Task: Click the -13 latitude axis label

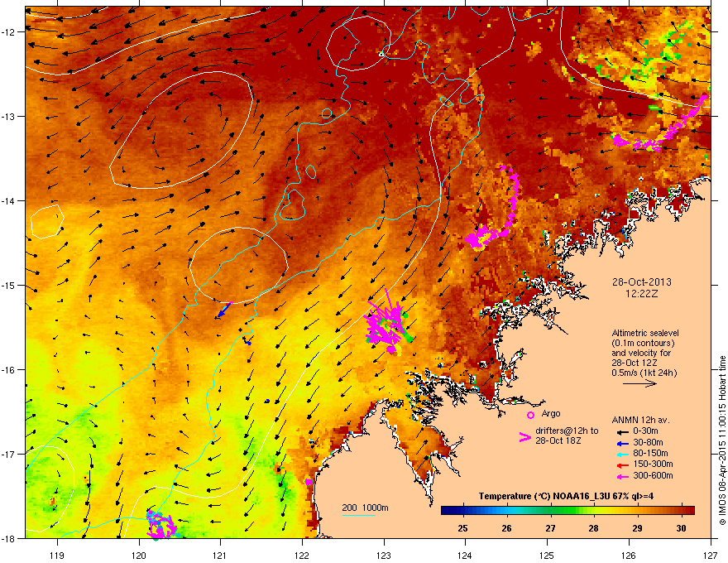Action: tap(8, 116)
